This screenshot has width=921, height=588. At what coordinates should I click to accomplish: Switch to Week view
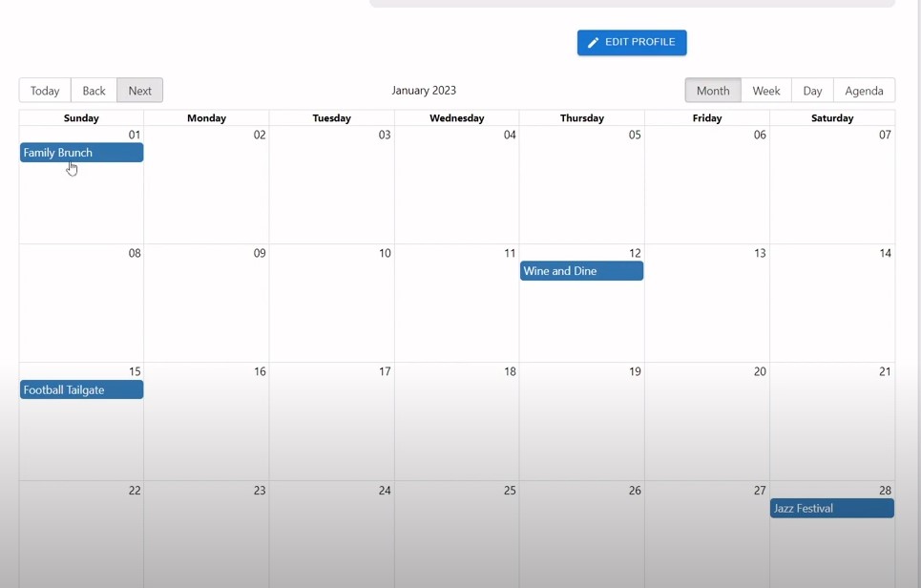765,90
